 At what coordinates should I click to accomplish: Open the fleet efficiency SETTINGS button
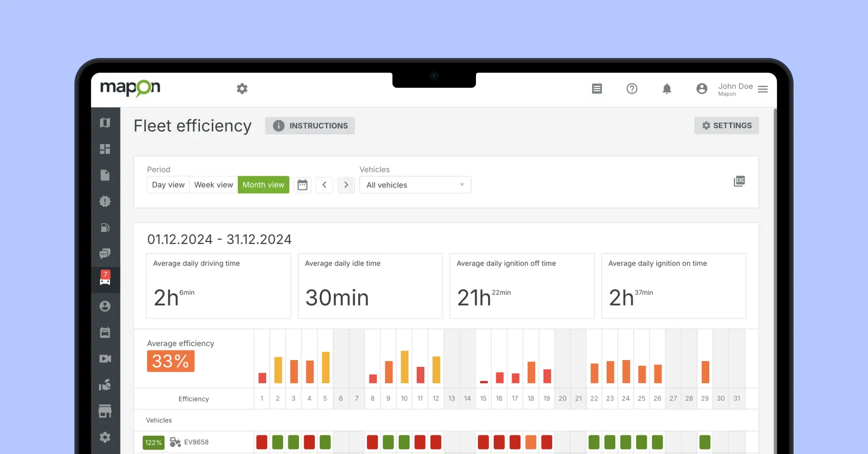click(726, 126)
